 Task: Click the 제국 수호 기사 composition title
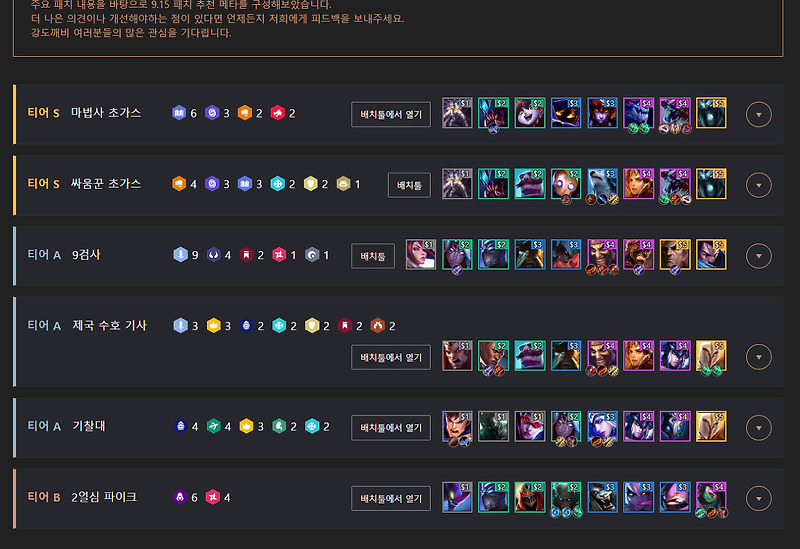[x=110, y=325]
